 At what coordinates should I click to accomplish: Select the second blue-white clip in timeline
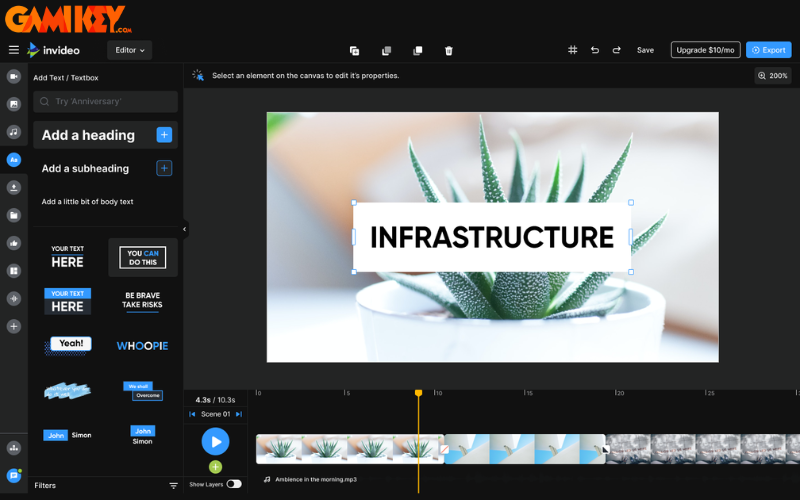[524, 449]
